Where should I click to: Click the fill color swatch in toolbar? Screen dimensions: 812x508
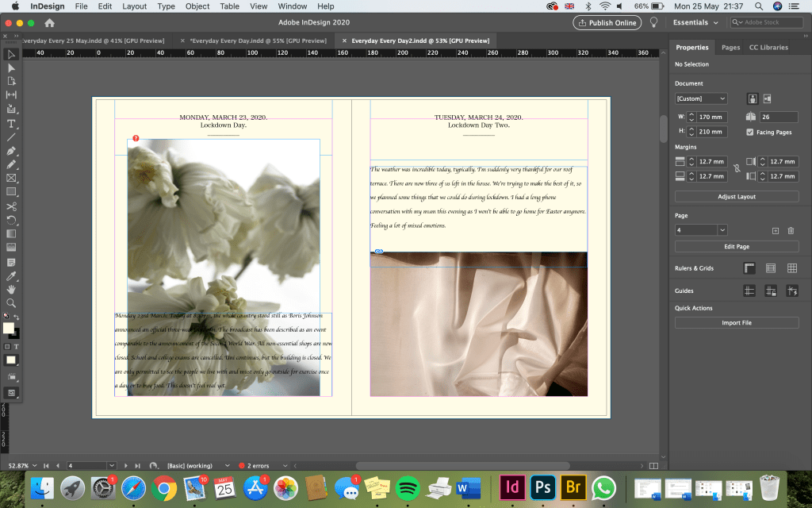click(8, 328)
